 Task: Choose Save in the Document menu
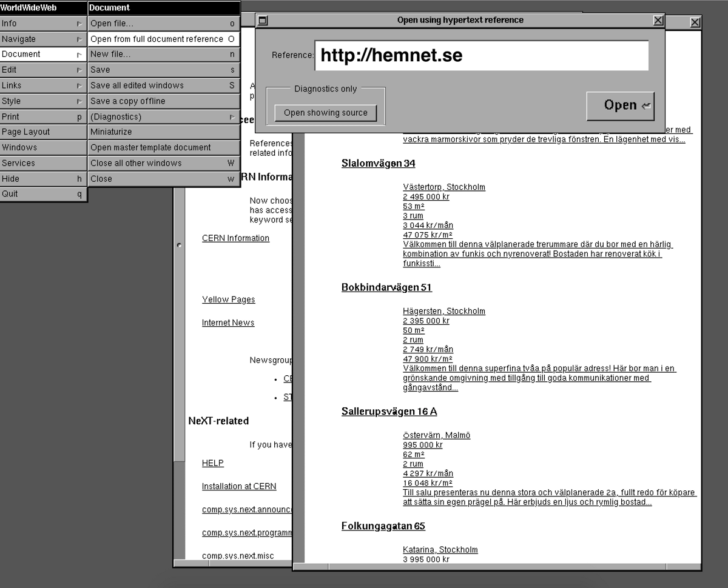pyautogui.click(x=164, y=70)
